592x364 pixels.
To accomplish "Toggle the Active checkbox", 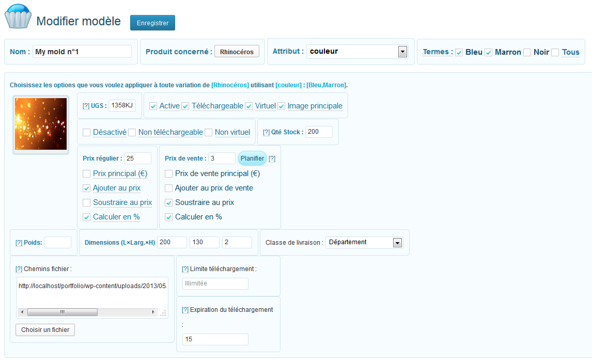I will (x=153, y=106).
